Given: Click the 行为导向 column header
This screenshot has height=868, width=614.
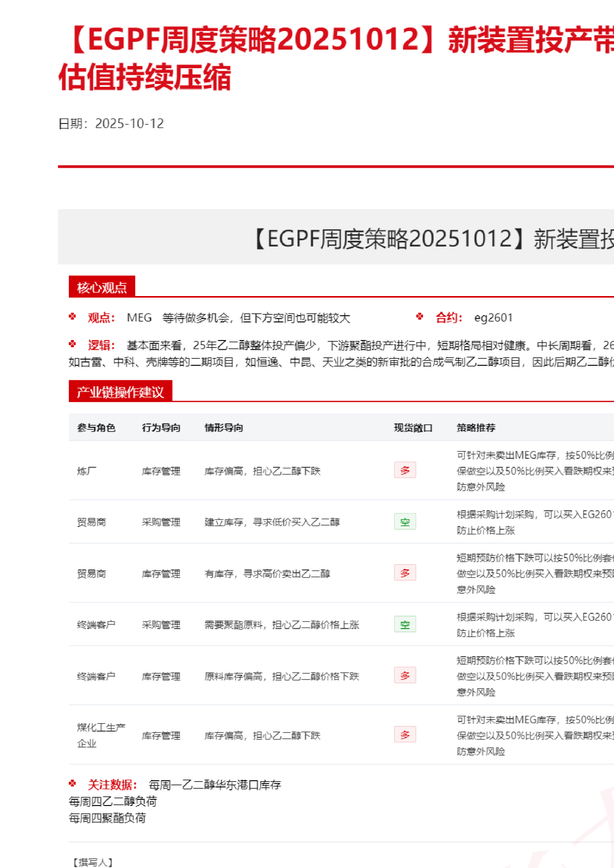Looking at the screenshot, I should 161,428.
